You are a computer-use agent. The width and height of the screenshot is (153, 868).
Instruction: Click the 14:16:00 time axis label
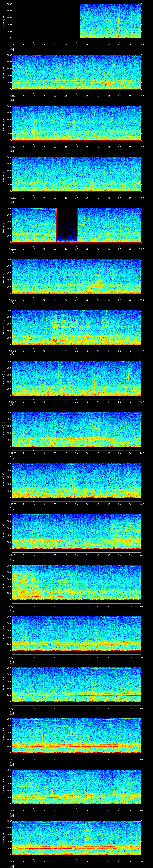click(12, 657)
